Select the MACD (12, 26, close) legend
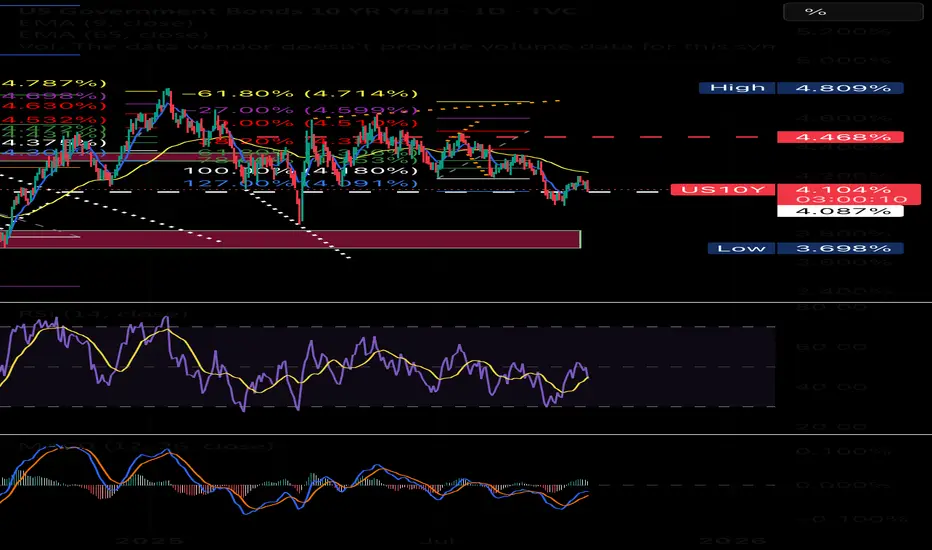 click(146, 445)
